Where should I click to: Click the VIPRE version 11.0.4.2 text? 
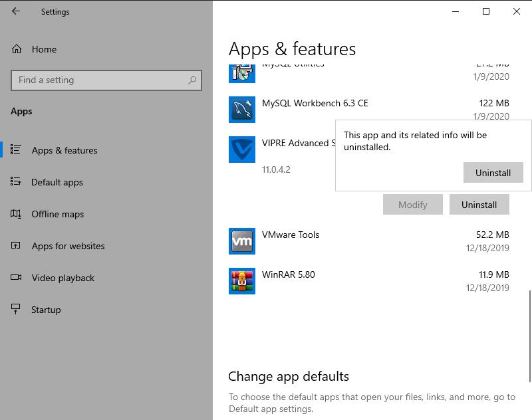click(x=276, y=169)
